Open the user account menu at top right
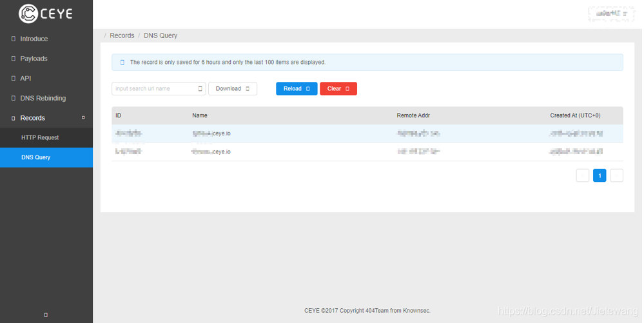 point(611,14)
